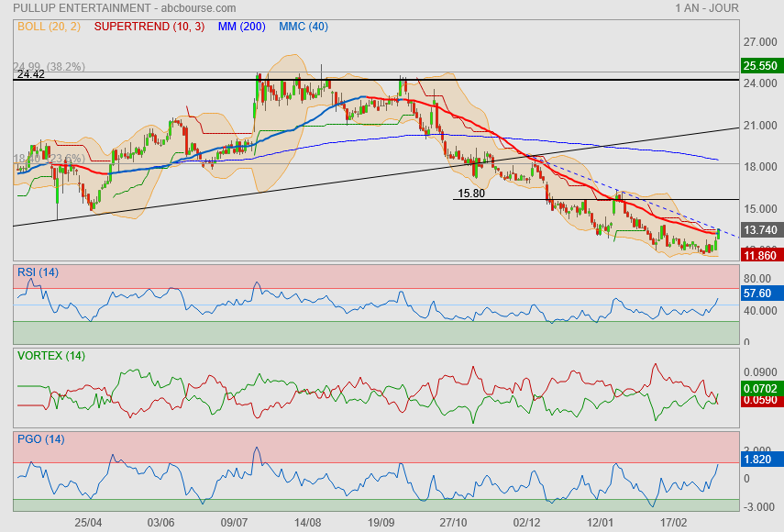784x532 pixels.
Task: Click the green 25.550 price tag
Action: (760, 66)
